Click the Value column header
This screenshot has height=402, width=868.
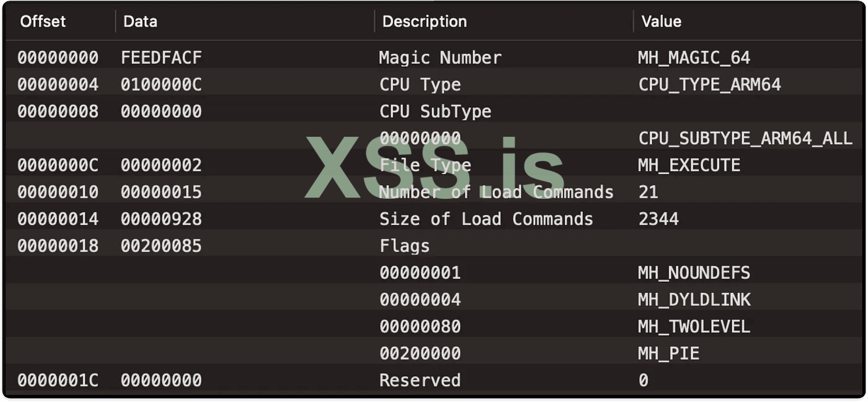(661, 22)
